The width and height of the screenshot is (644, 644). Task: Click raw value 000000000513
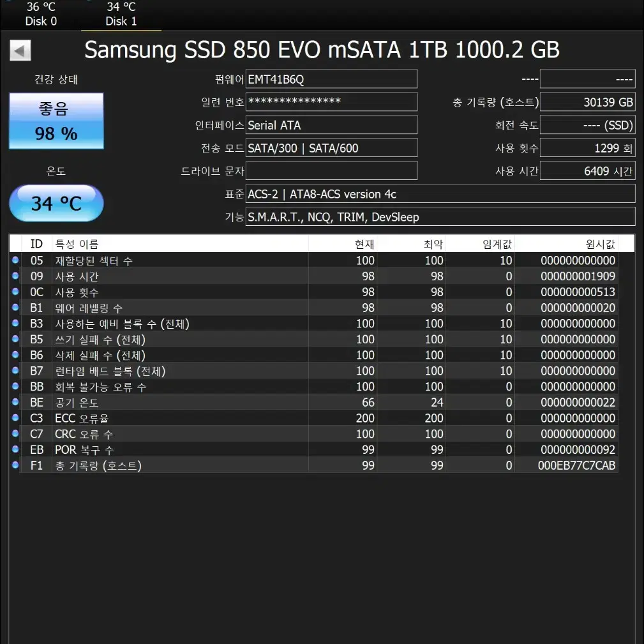pos(578,292)
